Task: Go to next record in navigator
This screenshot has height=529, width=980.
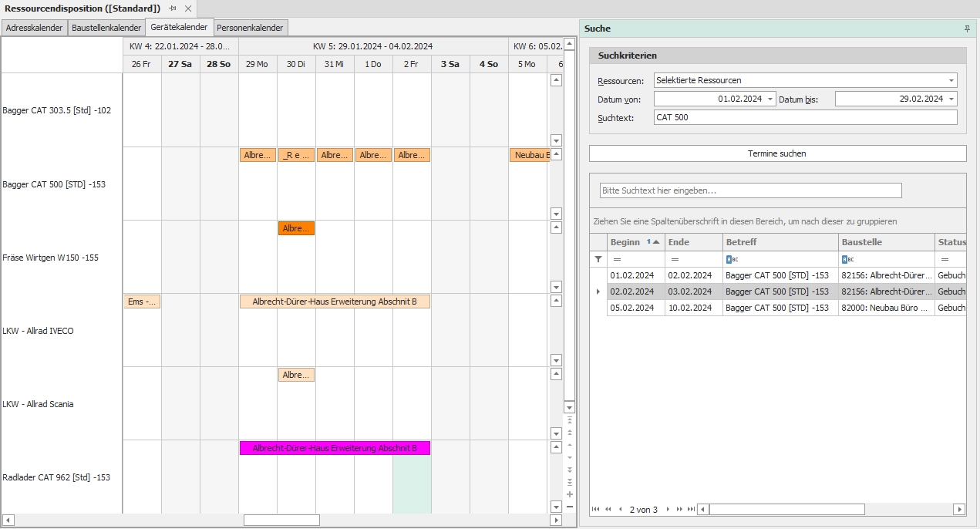Action: pos(668,509)
